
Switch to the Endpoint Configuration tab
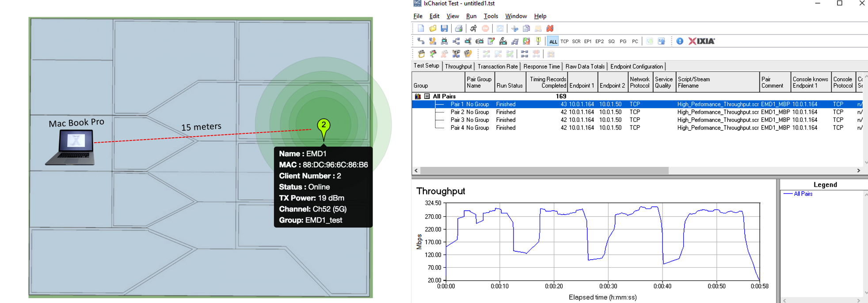click(x=636, y=66)
